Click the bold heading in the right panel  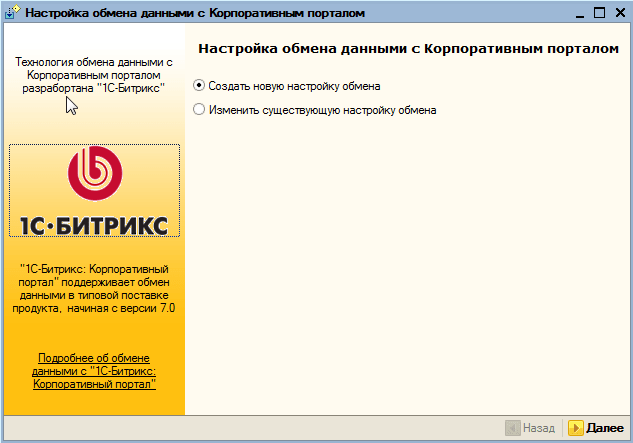click(409, 49)
